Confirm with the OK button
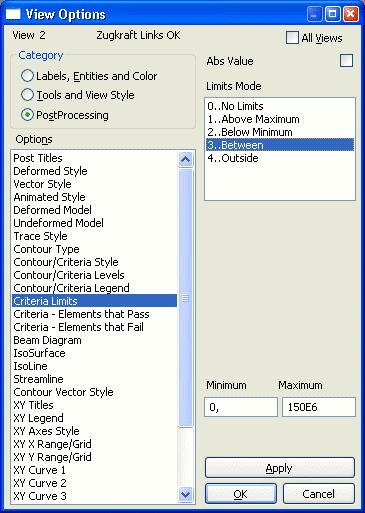The width and height of the screenshot is (365, 513). pos(241,494)
